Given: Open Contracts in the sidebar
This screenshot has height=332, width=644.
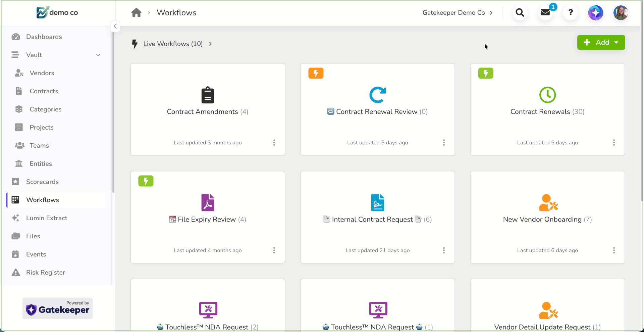Looking at the screenshot, I should (44, 91).
